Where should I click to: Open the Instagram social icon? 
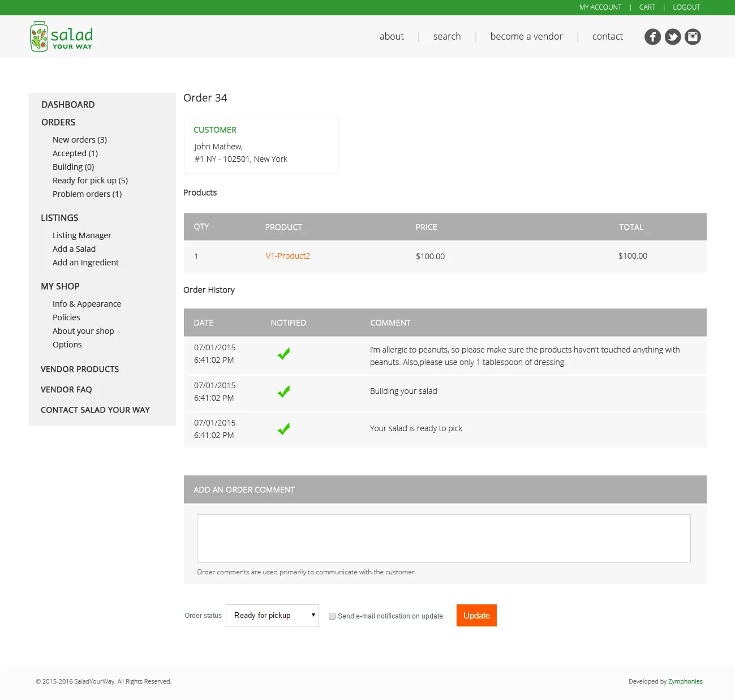[693, 37]
